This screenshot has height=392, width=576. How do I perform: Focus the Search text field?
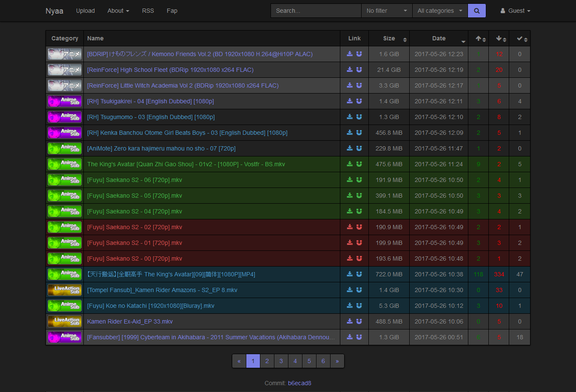tap(316, 11)
